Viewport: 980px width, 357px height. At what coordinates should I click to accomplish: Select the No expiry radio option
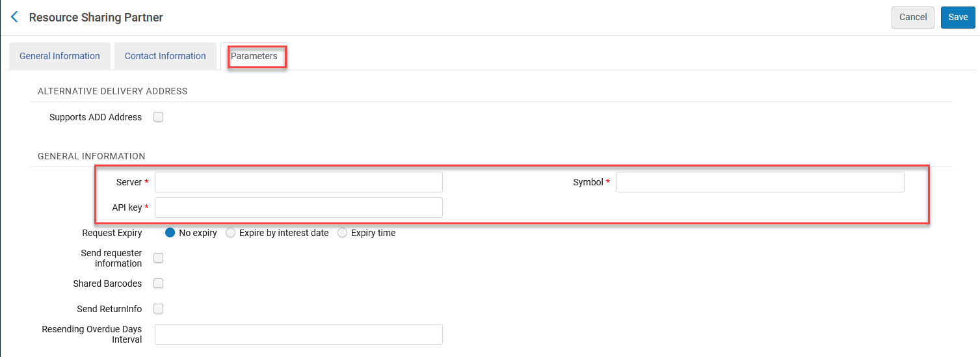(170, 233)
